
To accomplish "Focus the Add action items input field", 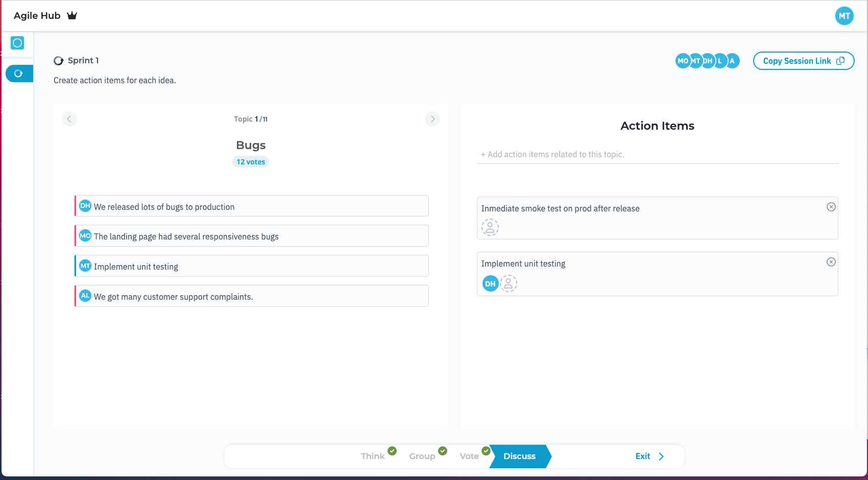I will coord(657,154).
